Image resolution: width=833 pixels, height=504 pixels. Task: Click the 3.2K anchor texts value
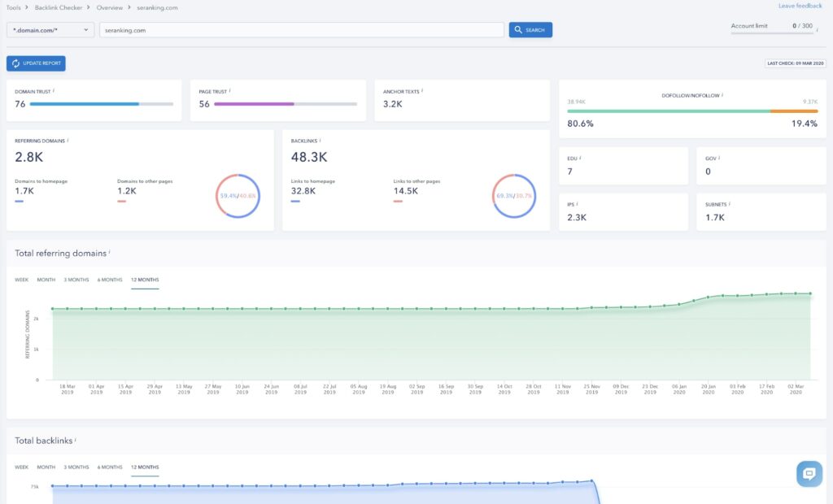(x=393, y=104)
